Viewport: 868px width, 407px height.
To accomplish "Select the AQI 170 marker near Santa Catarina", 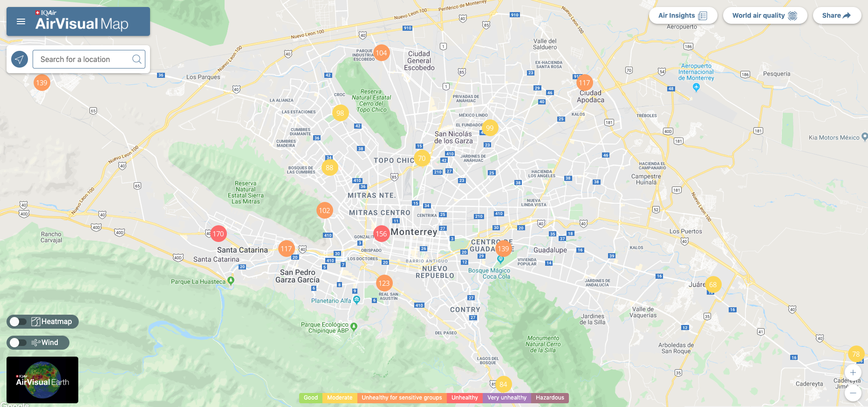I will (x=219, y=234).
